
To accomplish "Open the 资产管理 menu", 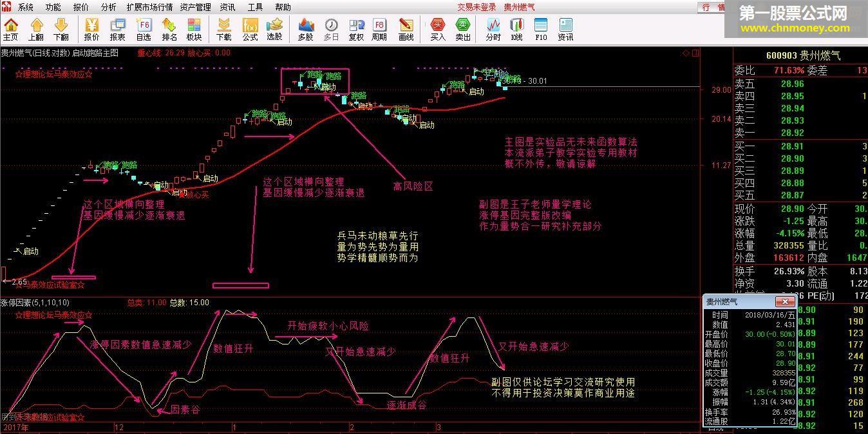I will tap(195, 8).
